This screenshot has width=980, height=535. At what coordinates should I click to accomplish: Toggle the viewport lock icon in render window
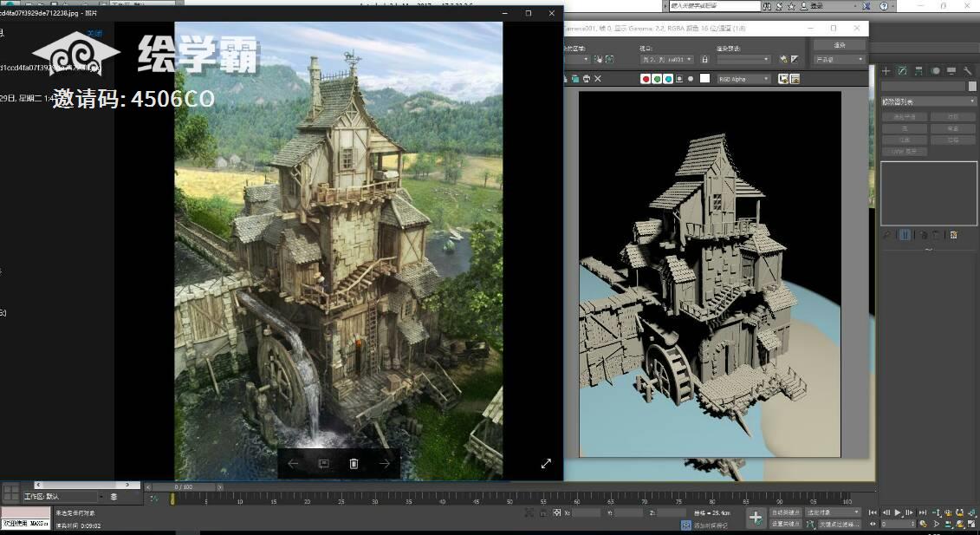pos(705,60)
